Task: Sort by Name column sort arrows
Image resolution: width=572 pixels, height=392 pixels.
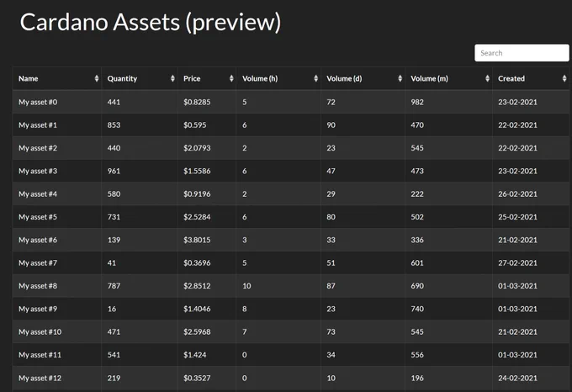Action: [97, 78]
